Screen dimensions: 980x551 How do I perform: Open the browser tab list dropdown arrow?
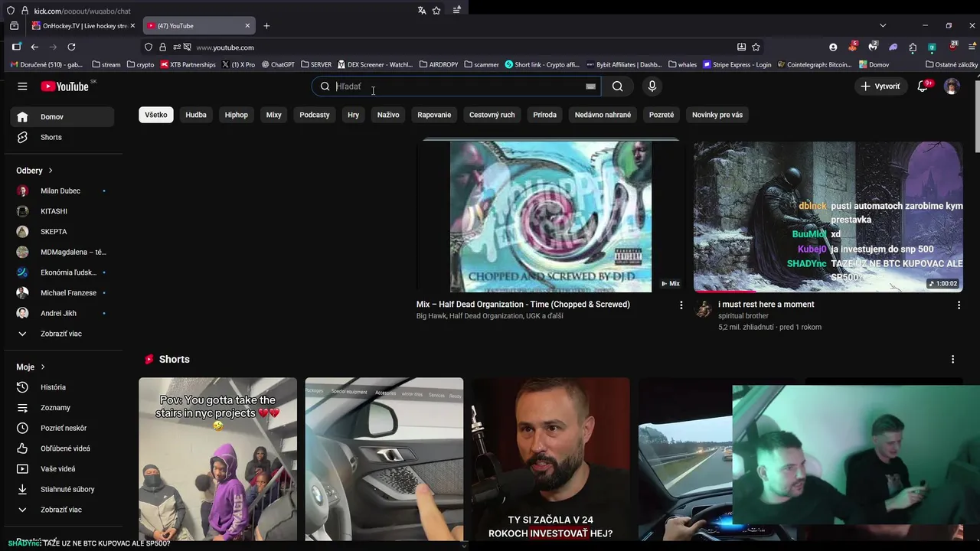(883, 25)
